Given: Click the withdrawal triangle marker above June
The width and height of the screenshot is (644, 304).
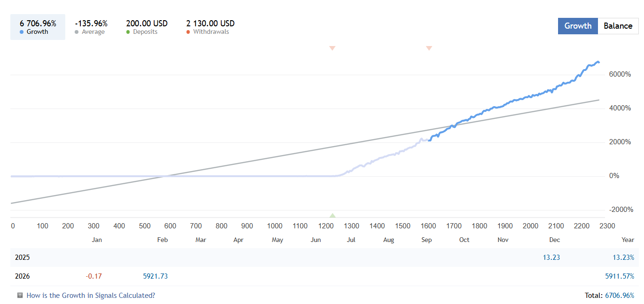Looking at the screenshot, I should coord(332,48).
